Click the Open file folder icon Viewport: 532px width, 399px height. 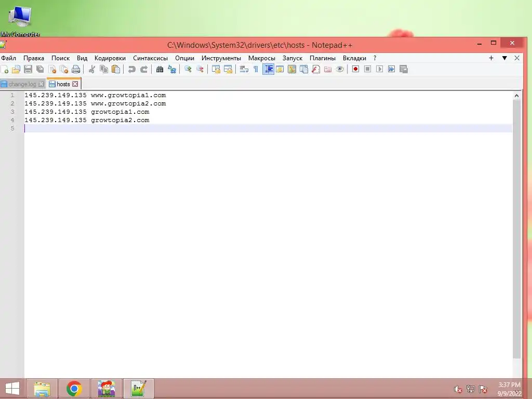[x=16, y=69]
